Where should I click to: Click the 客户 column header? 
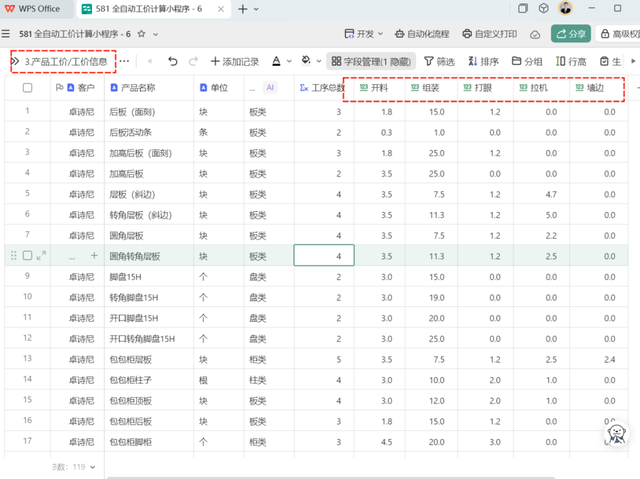(x=78, y=88)
